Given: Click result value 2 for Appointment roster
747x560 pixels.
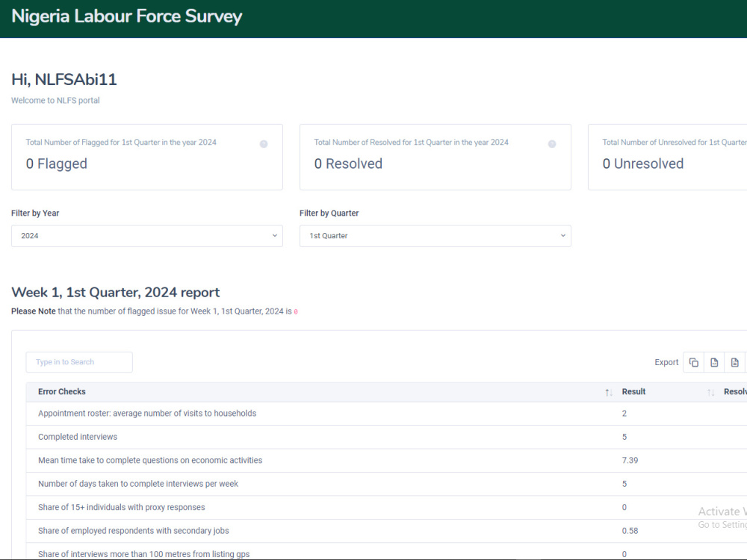Looking at the screenshot, I should point(624,414).
